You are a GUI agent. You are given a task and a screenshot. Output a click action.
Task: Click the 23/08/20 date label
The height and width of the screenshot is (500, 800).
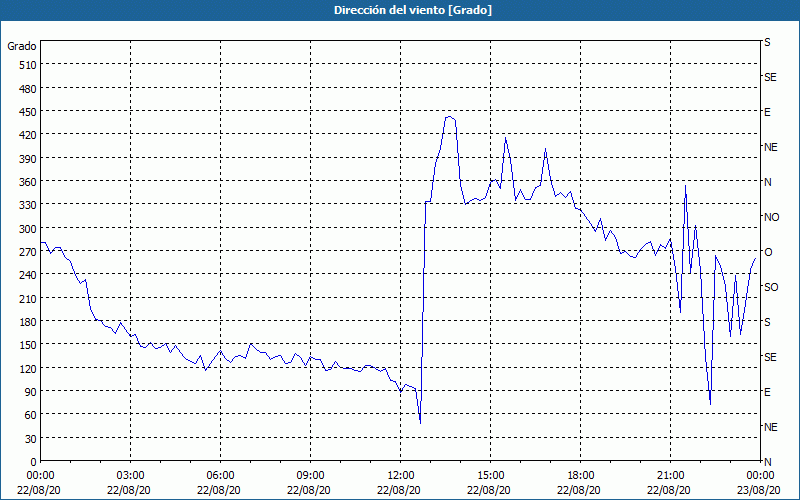click(x=759, y=490)
